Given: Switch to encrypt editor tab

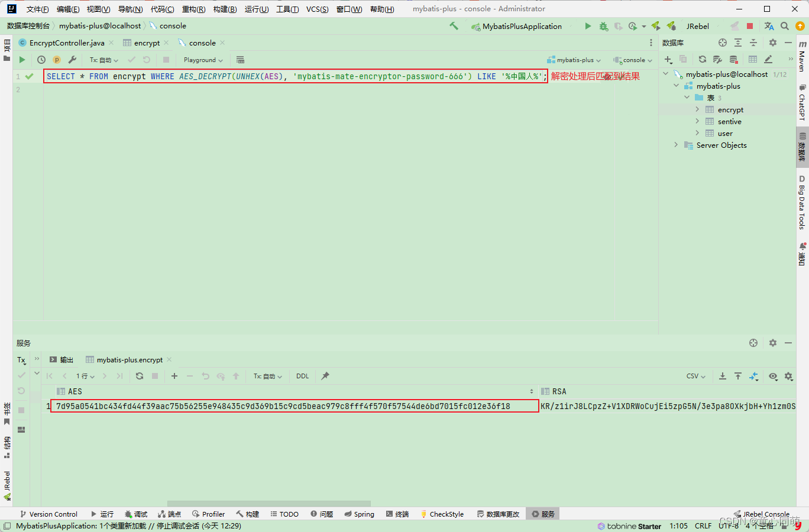Looking at the screenshot, I should (x=147, y=43).
